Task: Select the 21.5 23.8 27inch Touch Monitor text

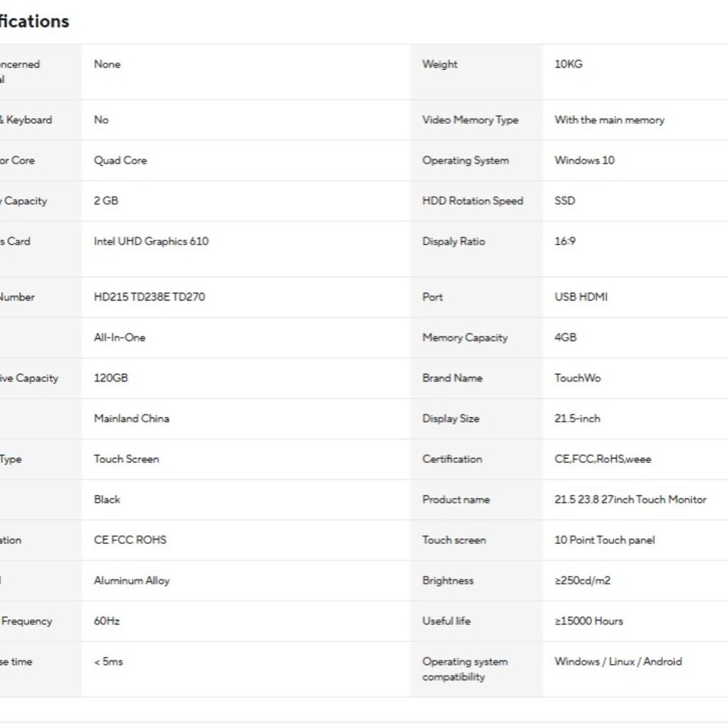Action: (x=630, y=499)
